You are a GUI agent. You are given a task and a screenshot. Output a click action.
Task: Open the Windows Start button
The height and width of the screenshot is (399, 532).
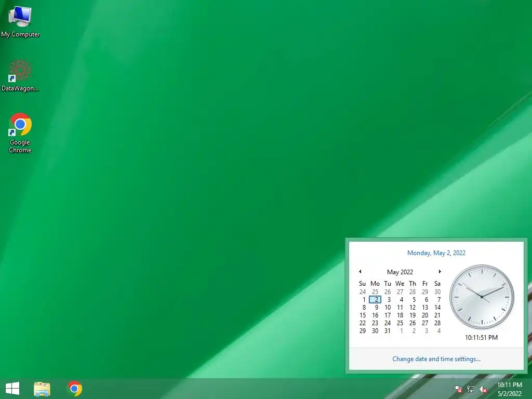[x=12, y=389]
